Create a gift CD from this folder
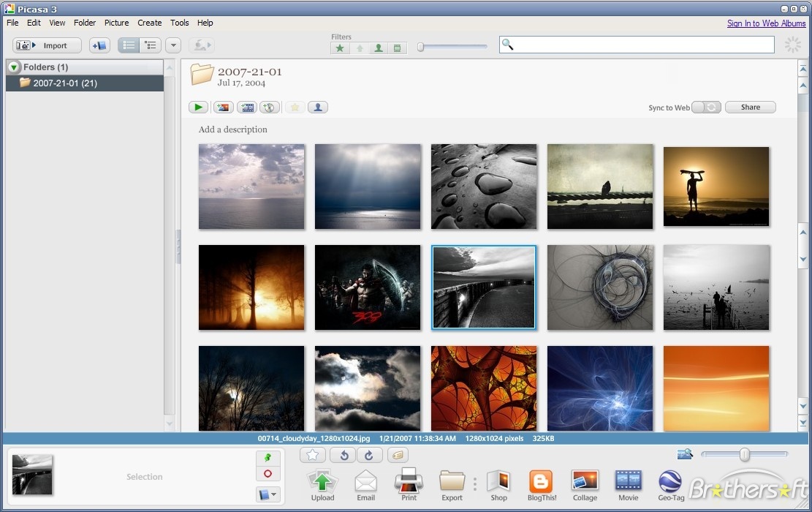 tap(269, 108)
